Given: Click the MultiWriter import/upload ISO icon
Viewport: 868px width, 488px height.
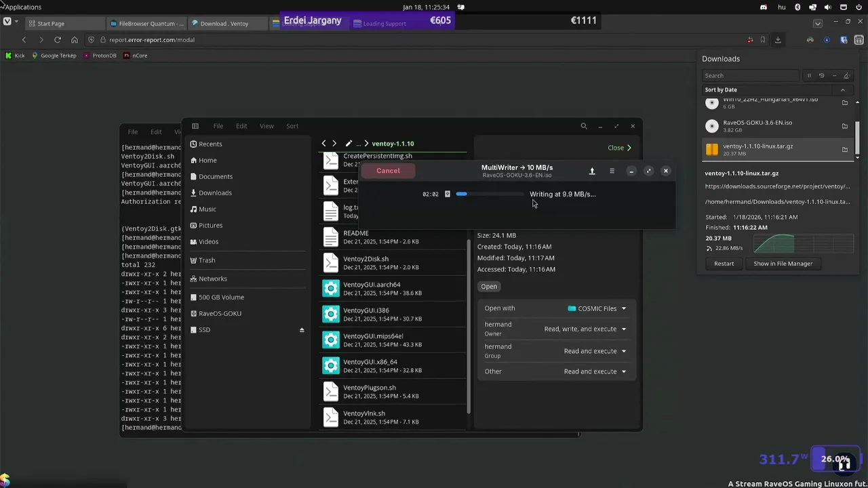Looking at the screenshot, I should point(592,171).
